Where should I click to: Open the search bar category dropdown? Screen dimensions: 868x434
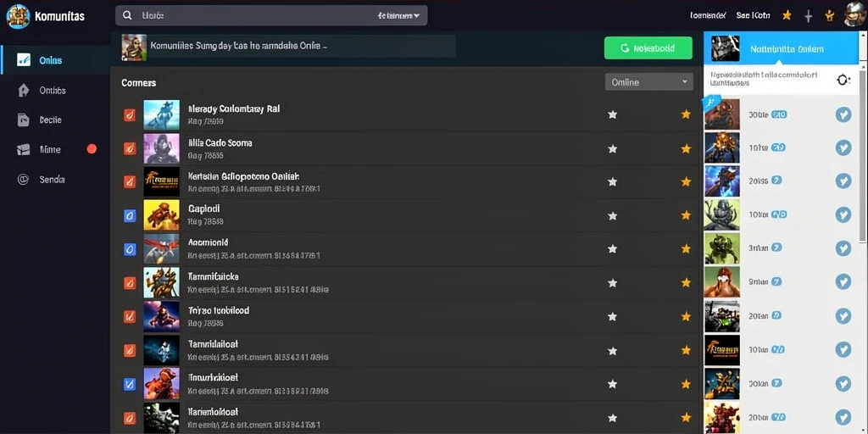tap(398, 16)
